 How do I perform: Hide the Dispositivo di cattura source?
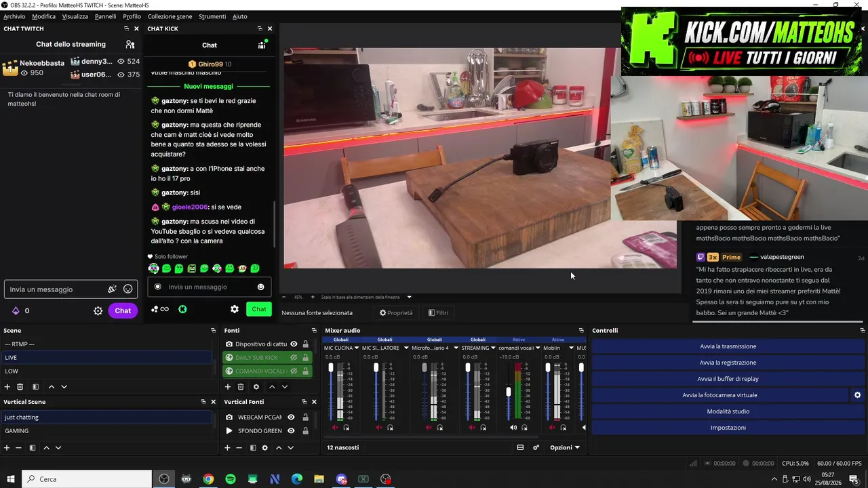click(294, 344)
